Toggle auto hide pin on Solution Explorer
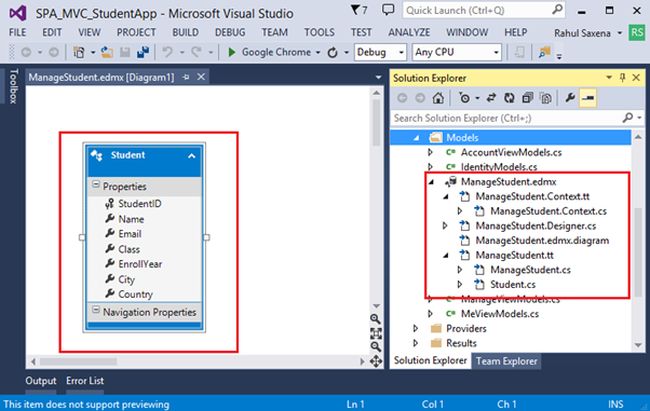 pos(623,78)
